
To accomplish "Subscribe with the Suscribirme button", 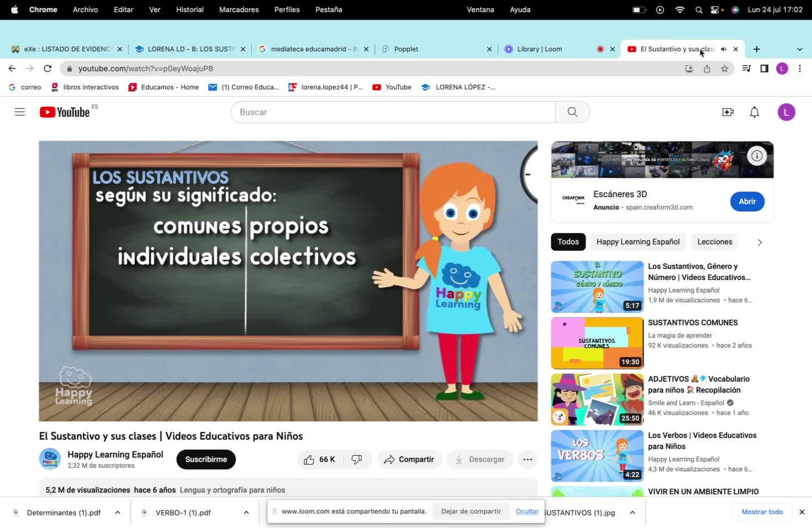I will pos(206,460).
